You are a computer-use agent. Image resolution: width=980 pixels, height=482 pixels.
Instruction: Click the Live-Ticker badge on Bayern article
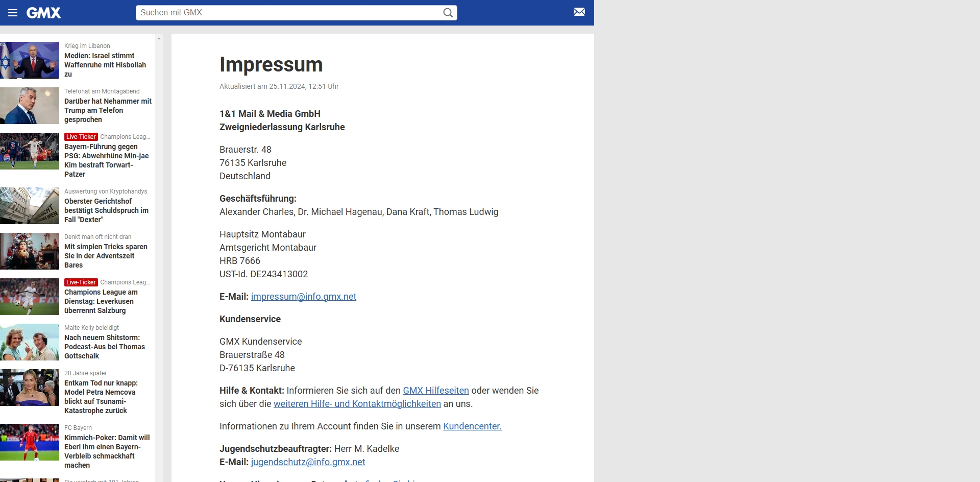[81, 137]
